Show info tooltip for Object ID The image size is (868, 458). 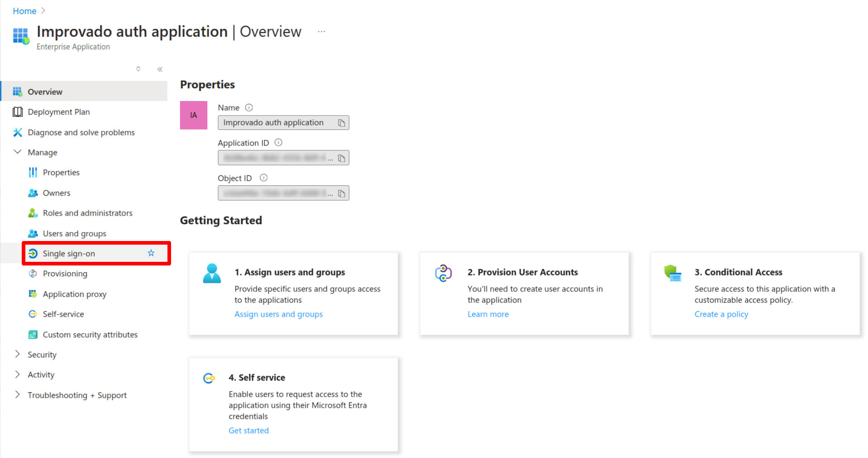click(264, 178)
